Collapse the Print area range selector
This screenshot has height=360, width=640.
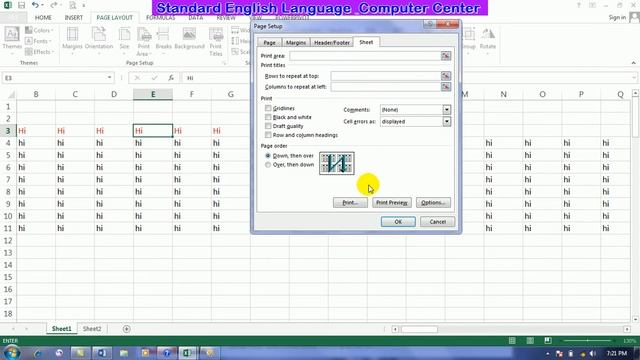(446, 56)
